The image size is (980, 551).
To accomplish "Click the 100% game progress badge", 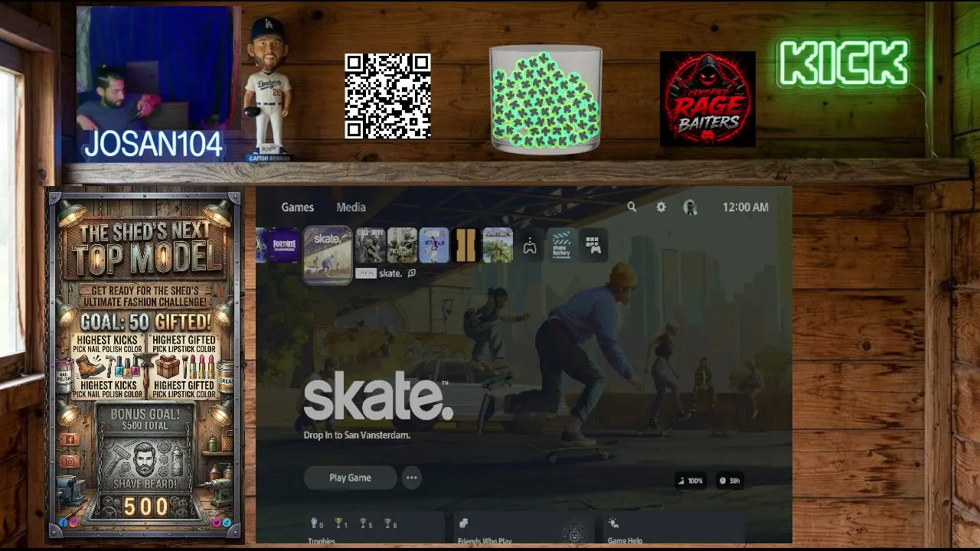I will pyautogui.click(x=690, y=481).
